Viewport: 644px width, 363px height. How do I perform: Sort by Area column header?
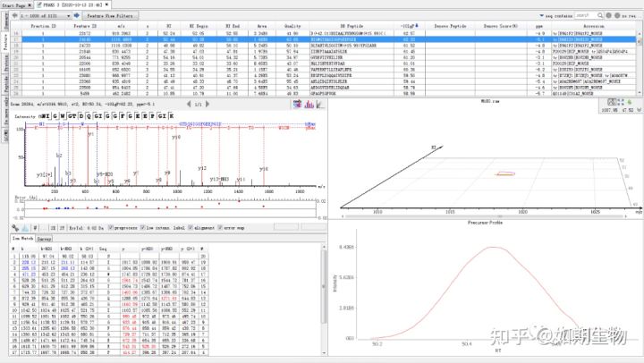point(261,26)
